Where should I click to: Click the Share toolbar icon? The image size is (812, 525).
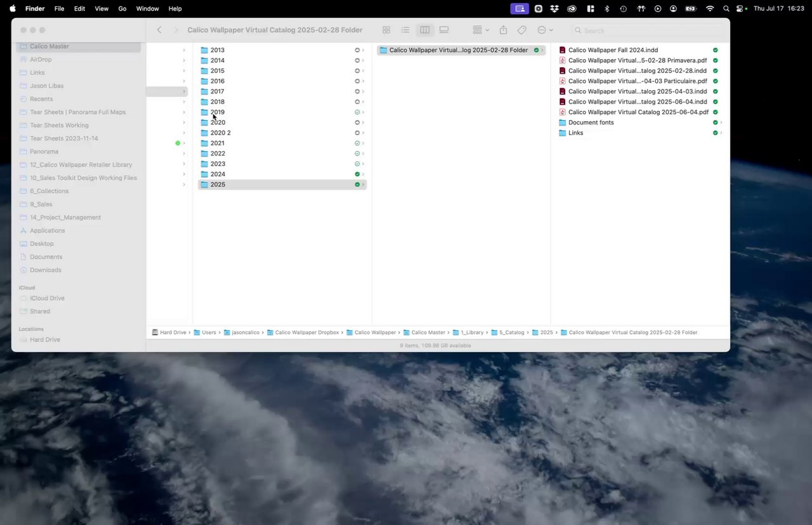click(503, 30)
